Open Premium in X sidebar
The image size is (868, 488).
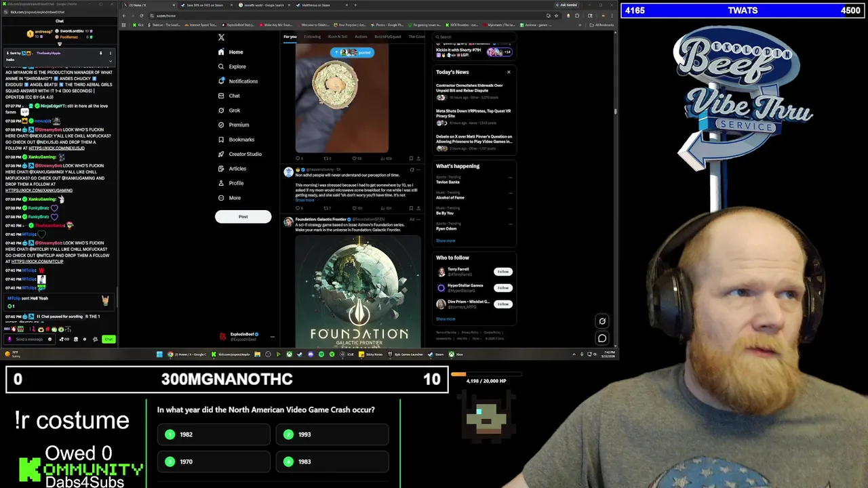click(x=233, y=125)
